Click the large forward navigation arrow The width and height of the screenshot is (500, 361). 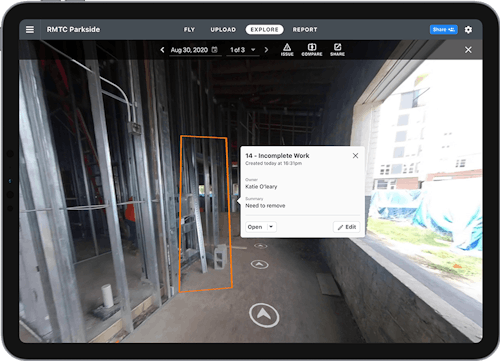(264, 315)
